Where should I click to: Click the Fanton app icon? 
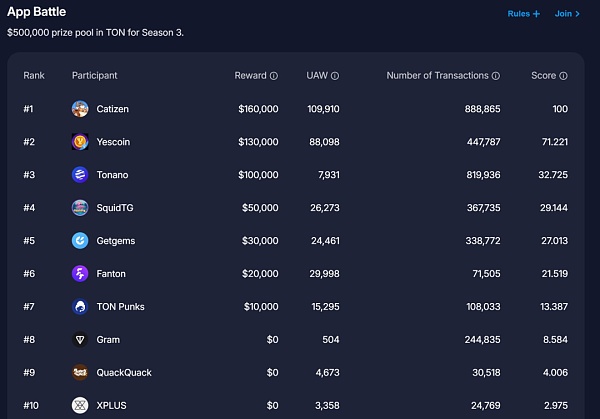tap(80, 273)
